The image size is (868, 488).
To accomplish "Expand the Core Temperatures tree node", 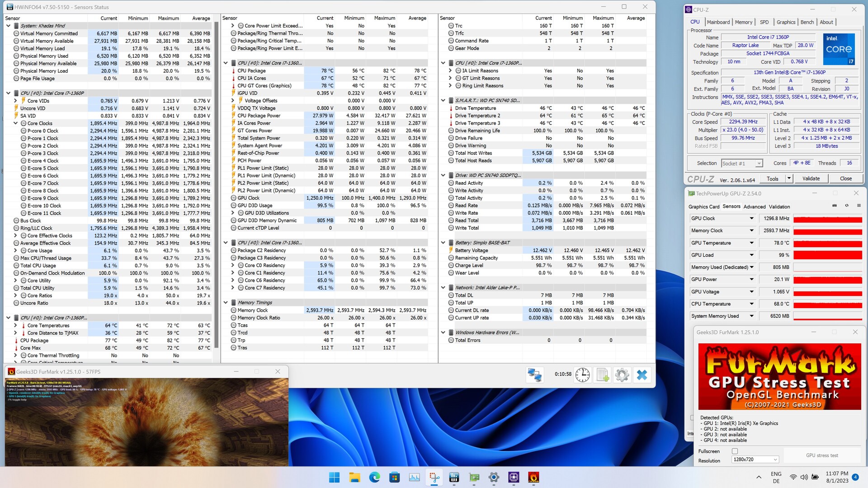I will 16,325.
